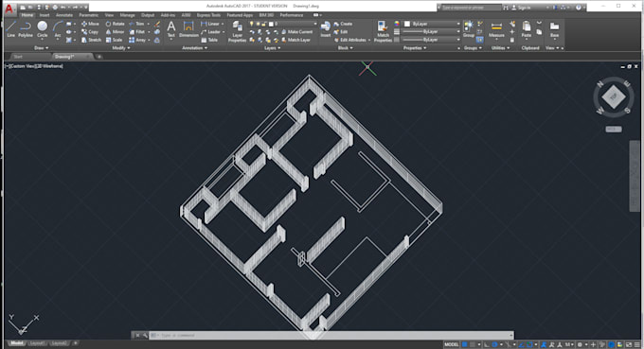Expand the Annotation panel
644x349 pixels.
(x=195, y=48)
